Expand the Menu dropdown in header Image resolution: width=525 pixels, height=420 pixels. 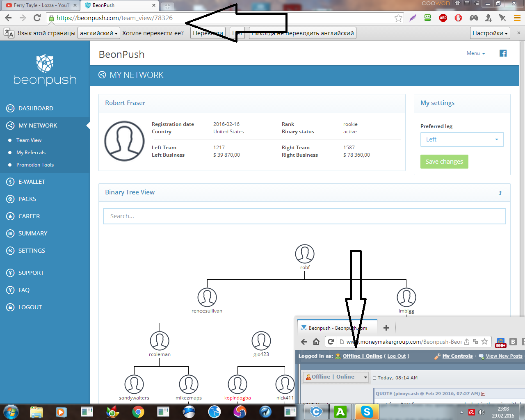pyautogui.click(x=476, y=53)
